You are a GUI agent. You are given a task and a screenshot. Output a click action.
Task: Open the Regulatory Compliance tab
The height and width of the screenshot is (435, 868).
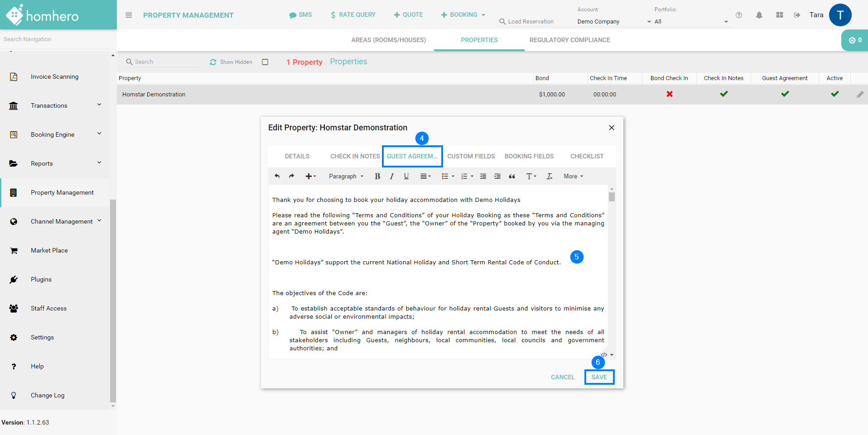569,40
